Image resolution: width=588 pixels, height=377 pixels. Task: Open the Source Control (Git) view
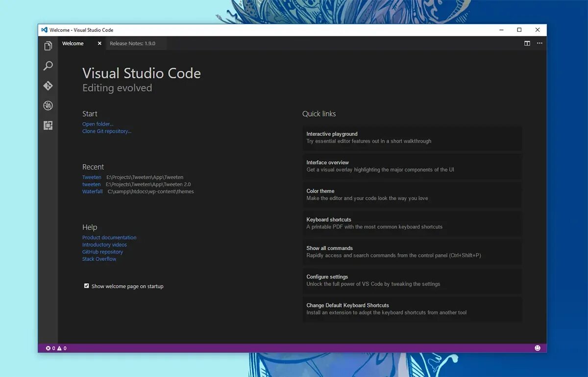pyautogui.click(x=48, y=86)
